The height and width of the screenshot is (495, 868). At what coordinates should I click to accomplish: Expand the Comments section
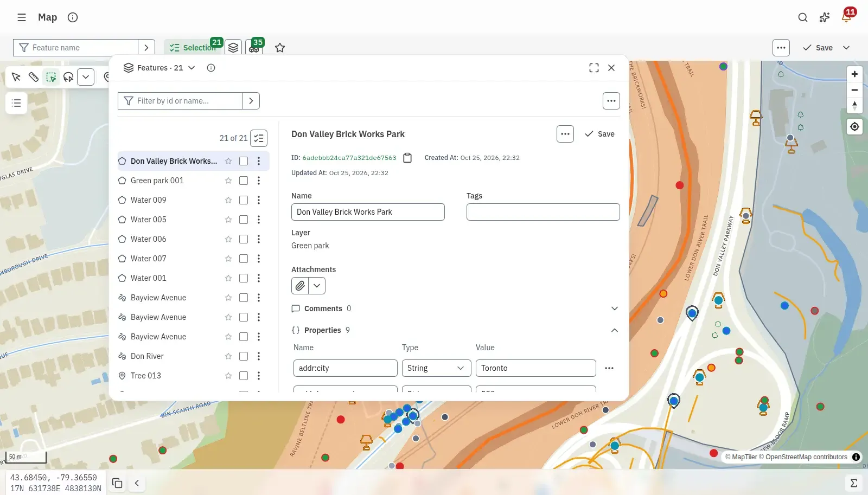point(615,308)
